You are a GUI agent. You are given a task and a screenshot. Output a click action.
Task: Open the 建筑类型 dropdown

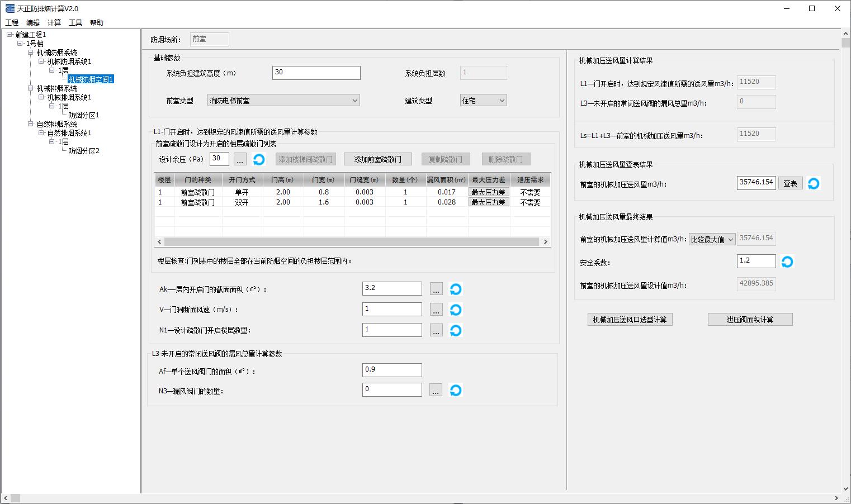pos(502,101)
